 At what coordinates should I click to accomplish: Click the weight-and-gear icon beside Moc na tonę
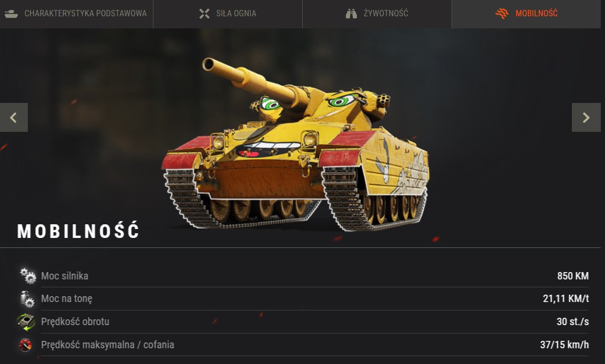(x=27, y=299)
